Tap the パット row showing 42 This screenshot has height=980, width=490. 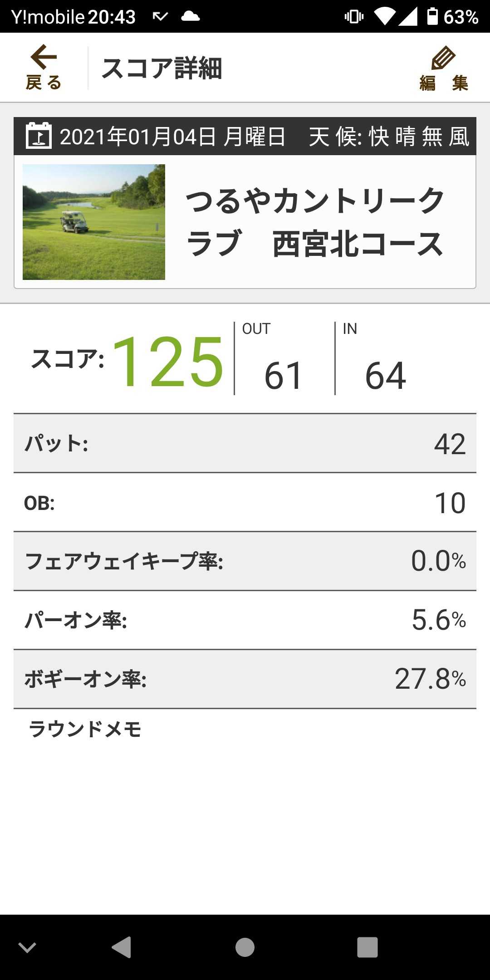(245, 443)
